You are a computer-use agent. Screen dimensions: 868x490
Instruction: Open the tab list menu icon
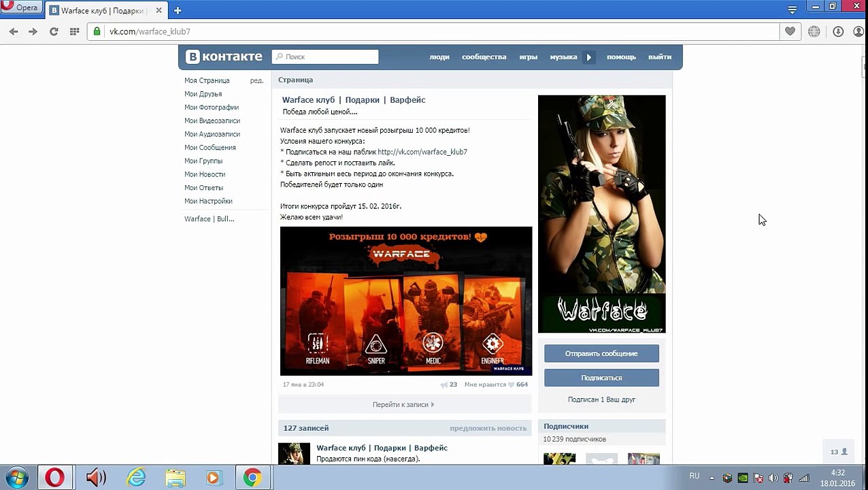coord(792,10)
